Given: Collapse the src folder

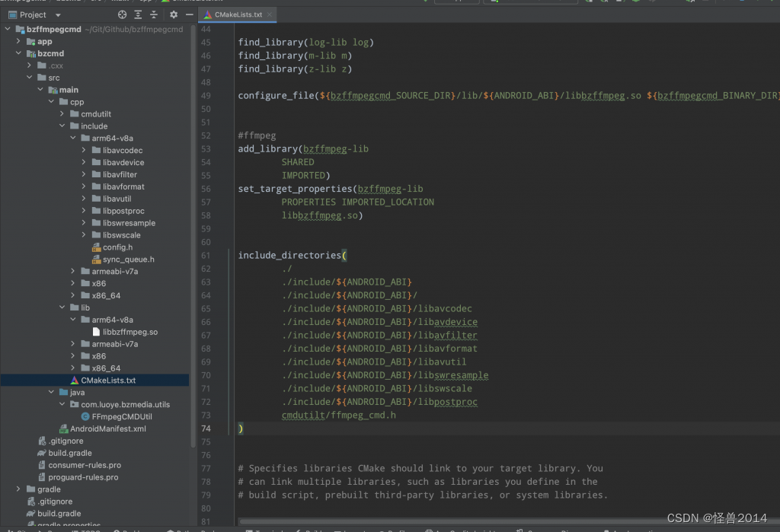Looking at the screenshot, I should [x=30, y=78].
